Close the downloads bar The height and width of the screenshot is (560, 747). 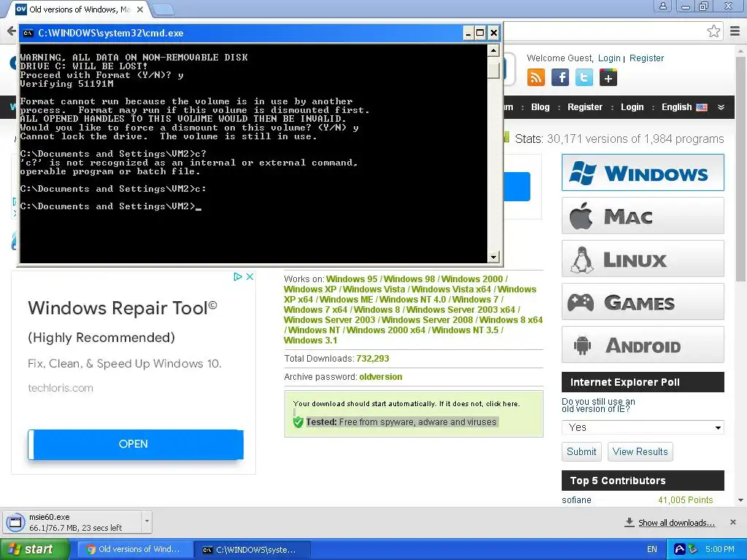click(733, 522)
